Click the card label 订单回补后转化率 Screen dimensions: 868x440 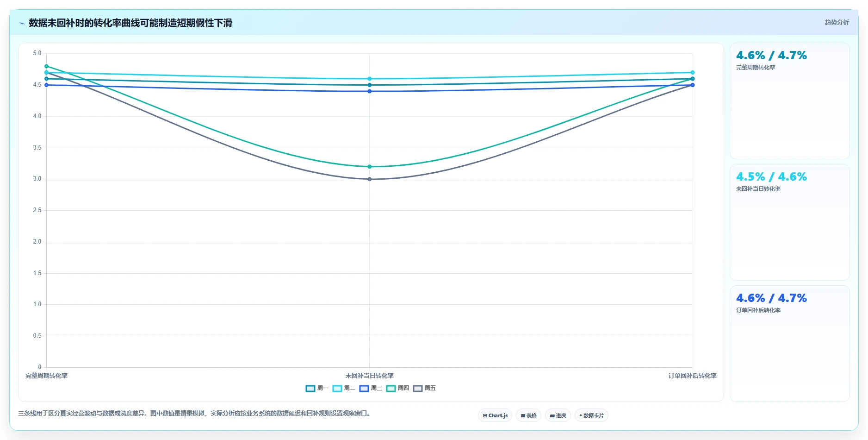tap(758, 310)
